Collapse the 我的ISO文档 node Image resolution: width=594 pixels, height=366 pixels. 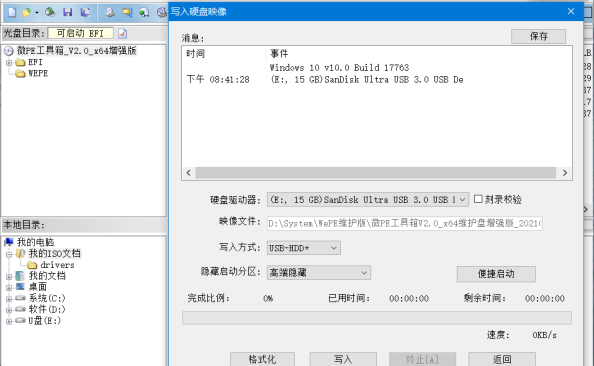(x=9, y=254)
